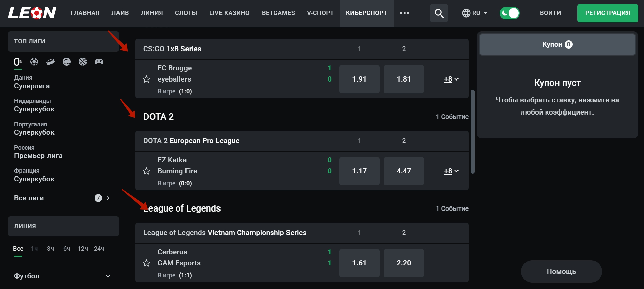Add EZ Katka match to favorites
Screen dimensions: 644x289
pos(146,171)
